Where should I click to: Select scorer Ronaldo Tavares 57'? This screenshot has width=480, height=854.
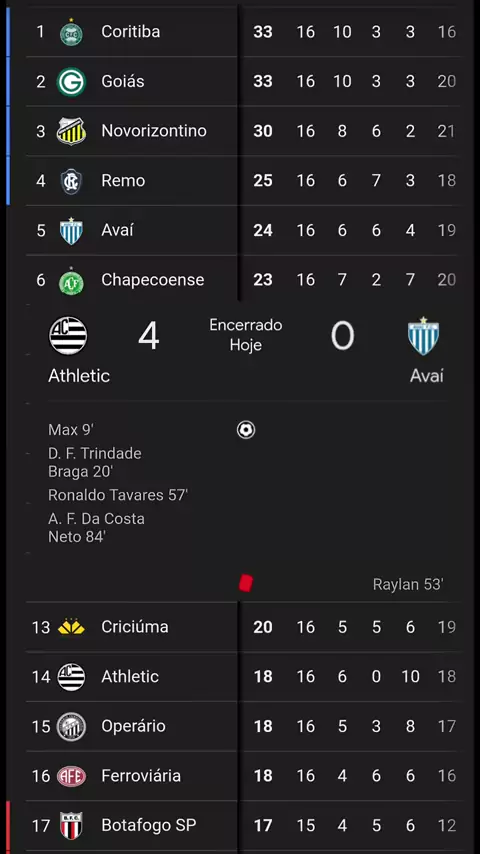click(x=118, y=495)
